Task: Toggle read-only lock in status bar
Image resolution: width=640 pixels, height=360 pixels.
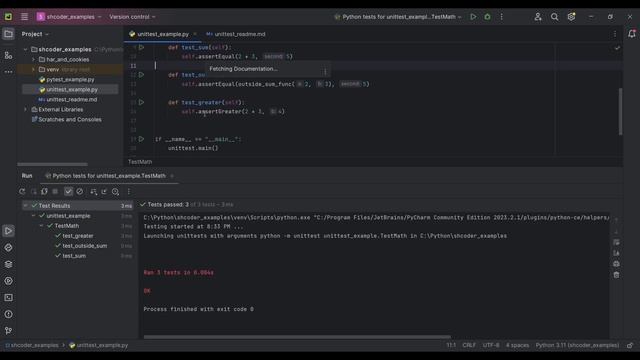Action: [630, 345]
